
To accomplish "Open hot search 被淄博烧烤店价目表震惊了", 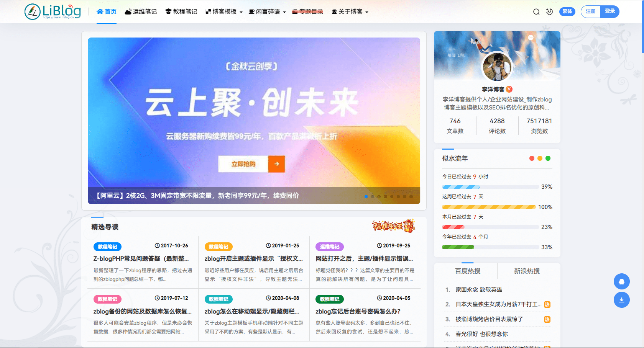I will [x=489, y=319].
